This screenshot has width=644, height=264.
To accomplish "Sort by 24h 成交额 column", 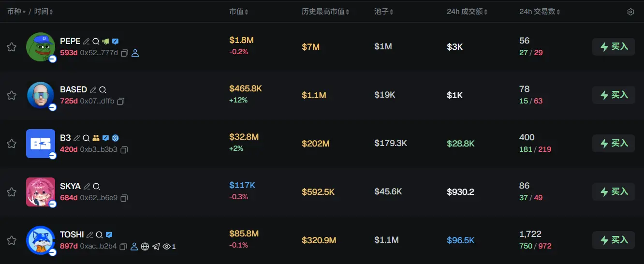I will 467,12.
